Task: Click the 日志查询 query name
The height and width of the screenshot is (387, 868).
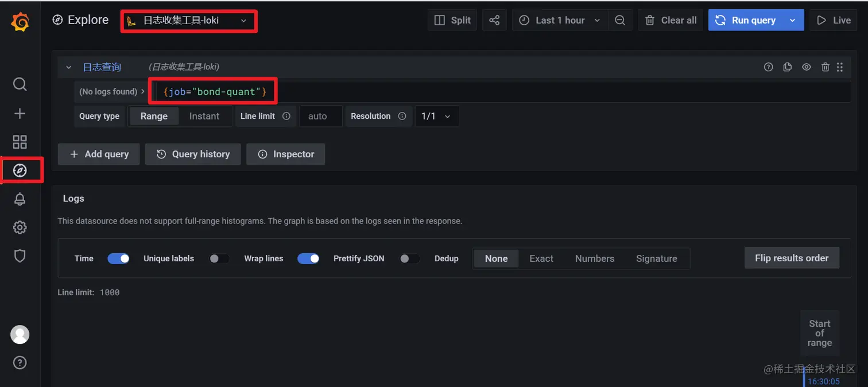Action: click(102, 67)
